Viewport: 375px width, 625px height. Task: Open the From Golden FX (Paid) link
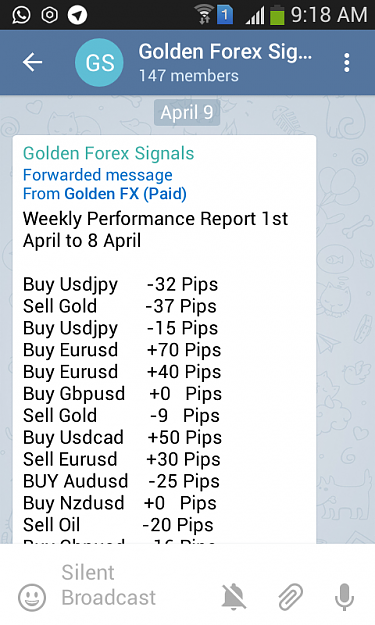[105, 194]
